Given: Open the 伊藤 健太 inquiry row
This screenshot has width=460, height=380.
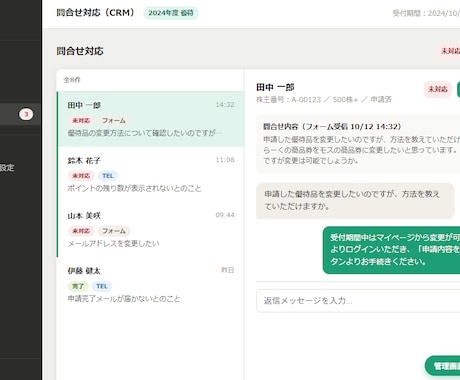Looking at the screenshot, I should (150, 284).
